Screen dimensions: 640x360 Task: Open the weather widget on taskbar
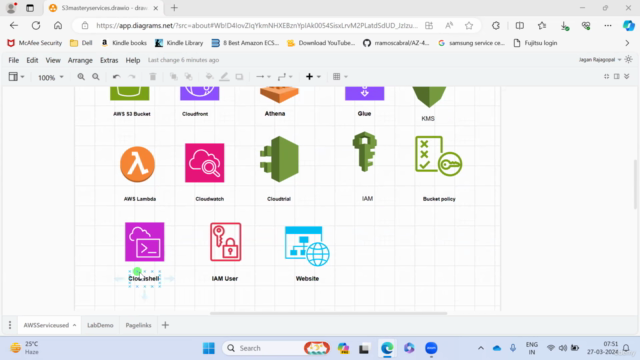pyautogui.click(x=24, y=348)
